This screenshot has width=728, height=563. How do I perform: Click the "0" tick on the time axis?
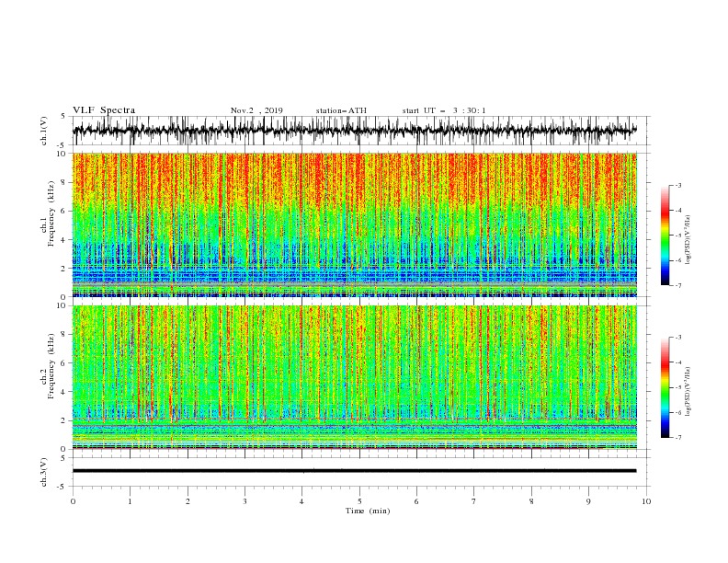click(x=73, y=501)
